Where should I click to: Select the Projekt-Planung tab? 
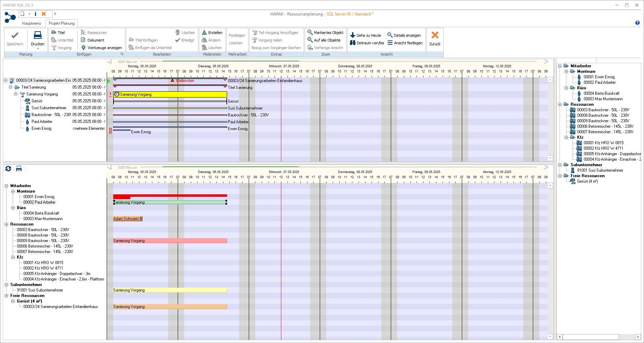(61, 23)
